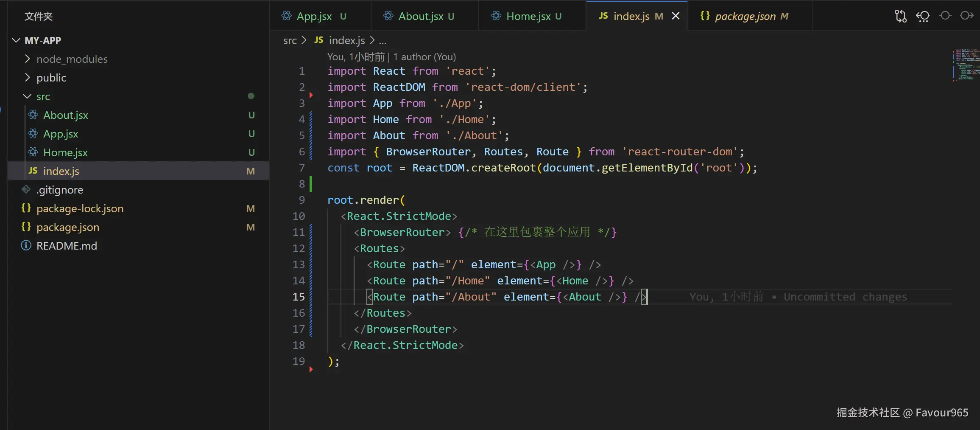The image size is (980, 430).
Task: Switch to the App.jsx tab
Action: click(x=320, y=16)
